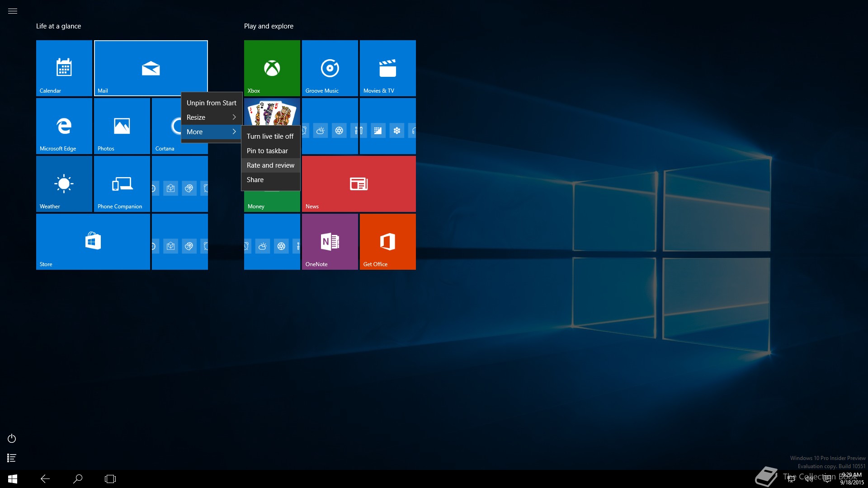The image size is (868, 488).
Task: Open the Phone Companion tile
Action: click(122, 184)
